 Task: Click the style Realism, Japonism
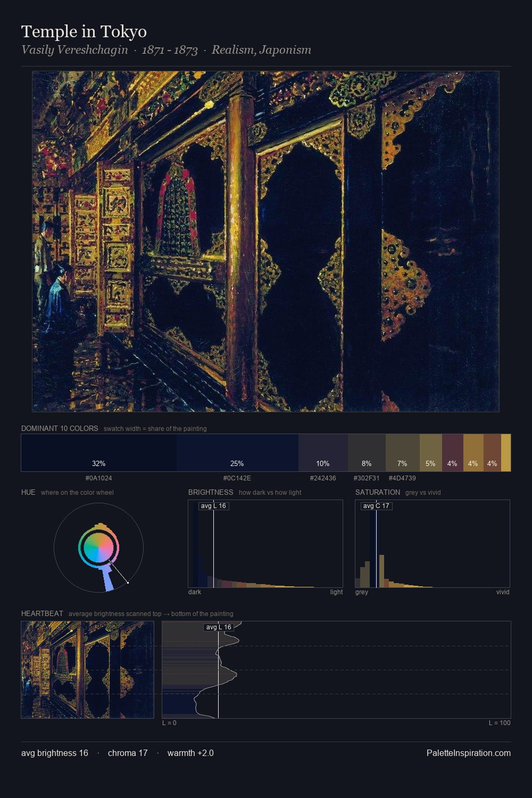[261, 50]
